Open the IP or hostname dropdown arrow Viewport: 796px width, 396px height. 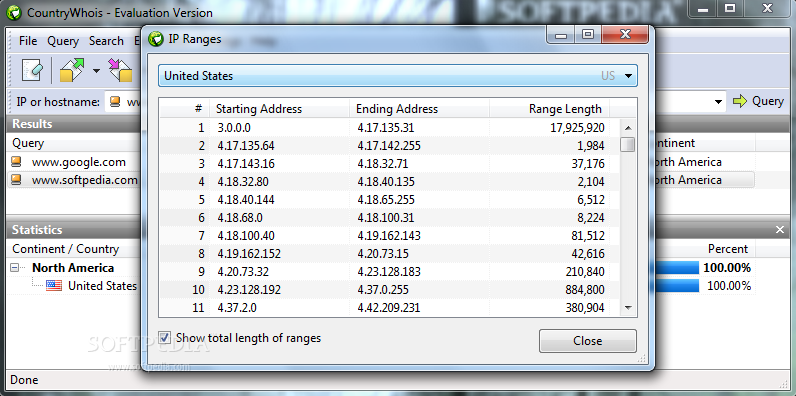click(718, 102)
